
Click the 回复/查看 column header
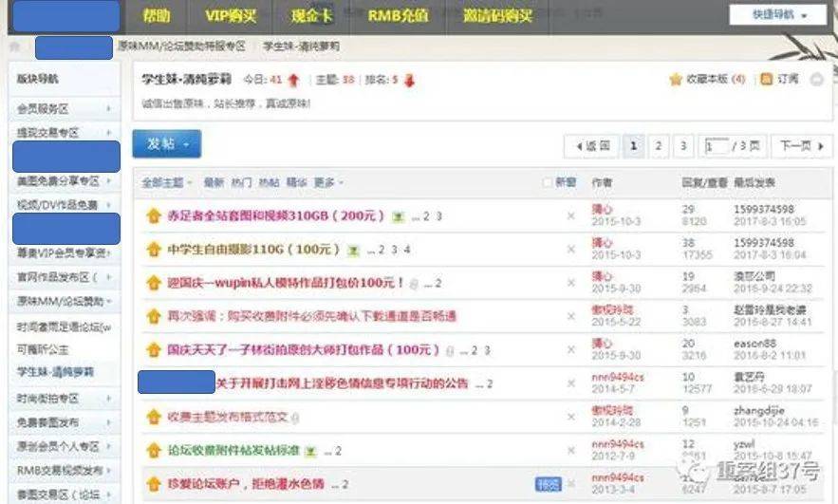click(x=704, y=183)
